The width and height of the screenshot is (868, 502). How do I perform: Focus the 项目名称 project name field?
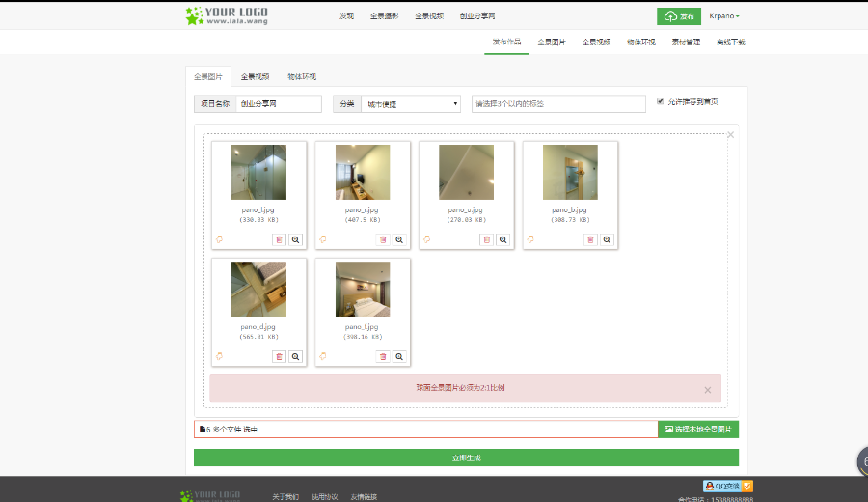tap(279, 103)
